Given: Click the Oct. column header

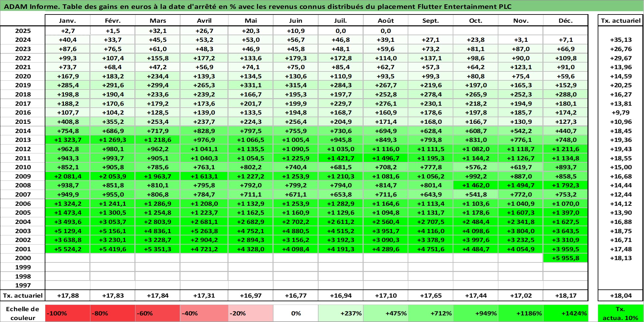Looking at the screenshot, I should (476, 20).
